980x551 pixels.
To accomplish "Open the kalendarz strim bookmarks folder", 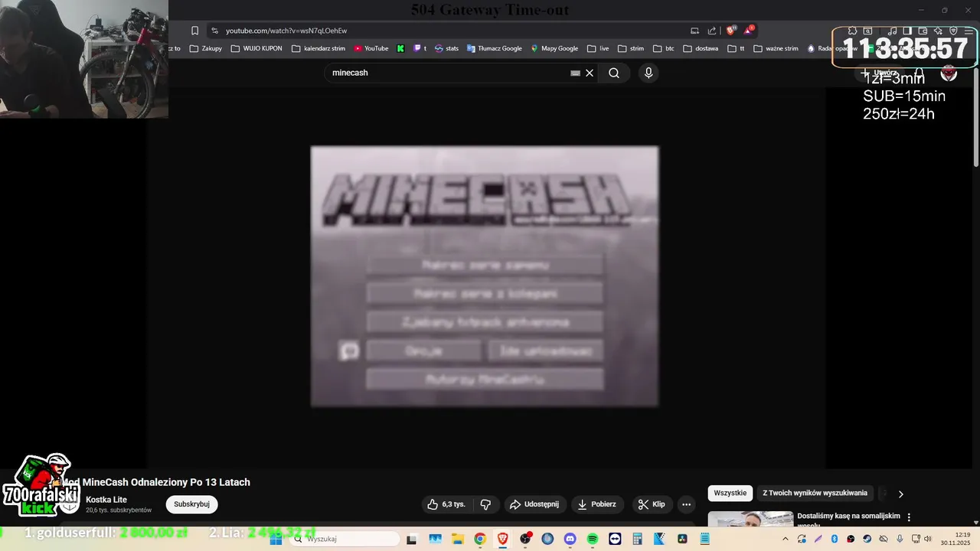I will pos(318,48).
